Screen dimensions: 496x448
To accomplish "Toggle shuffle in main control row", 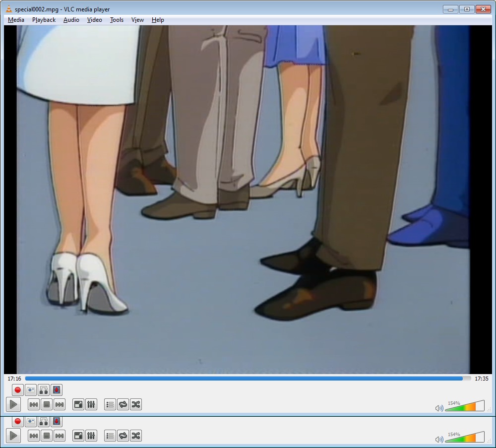I will pyautogui.click(x=136, y=404).
